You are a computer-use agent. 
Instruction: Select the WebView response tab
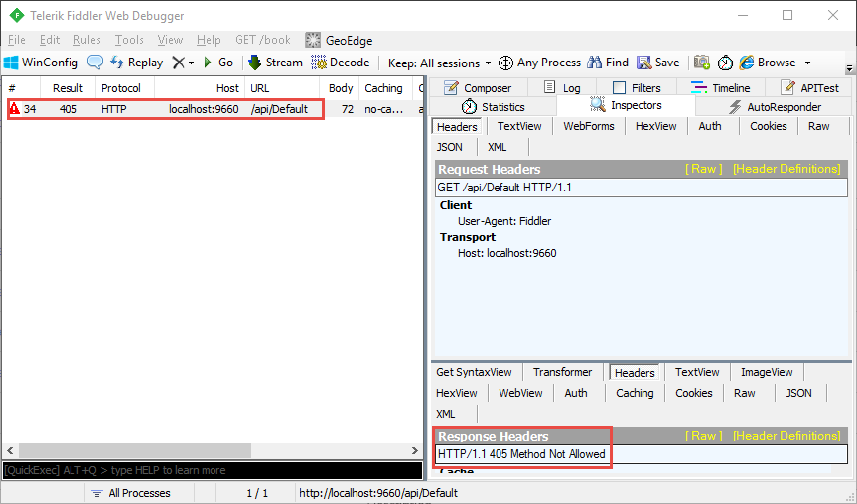[520, 393]
